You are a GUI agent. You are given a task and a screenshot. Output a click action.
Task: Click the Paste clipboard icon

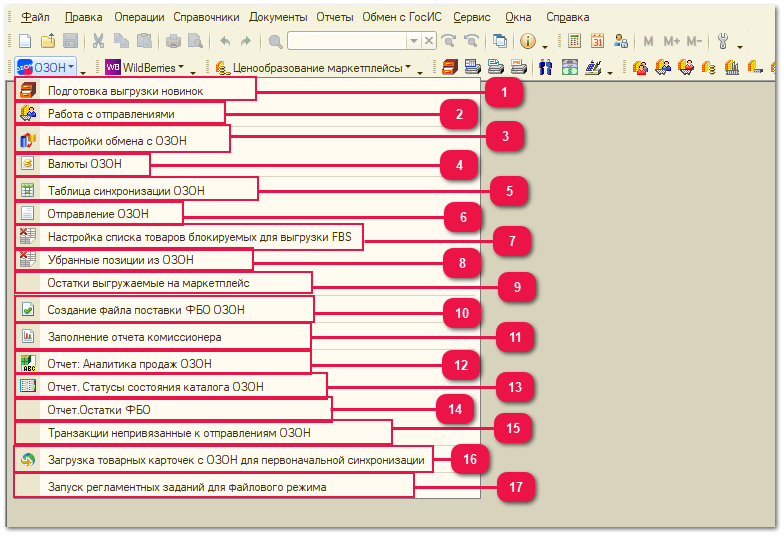(x=144, y=42)
